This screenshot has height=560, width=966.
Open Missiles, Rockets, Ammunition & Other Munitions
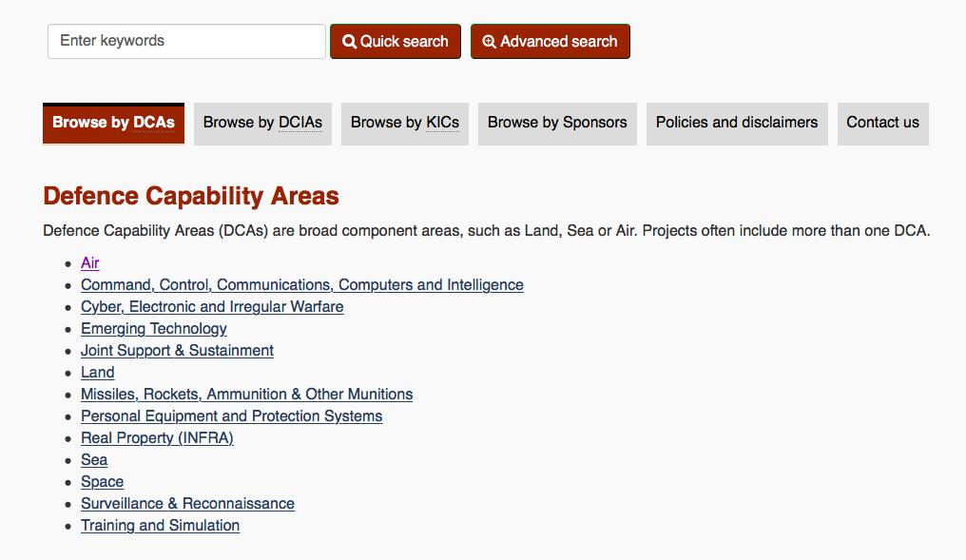pyautogui.click(x=246, y=395)
